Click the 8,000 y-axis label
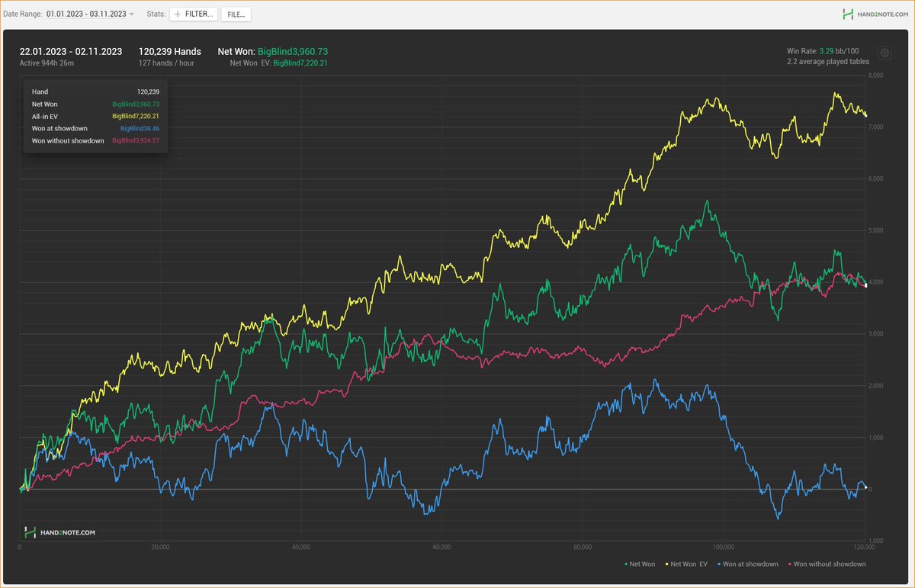Viewport: 915px width, 588px height. click(x=876, y=75)
